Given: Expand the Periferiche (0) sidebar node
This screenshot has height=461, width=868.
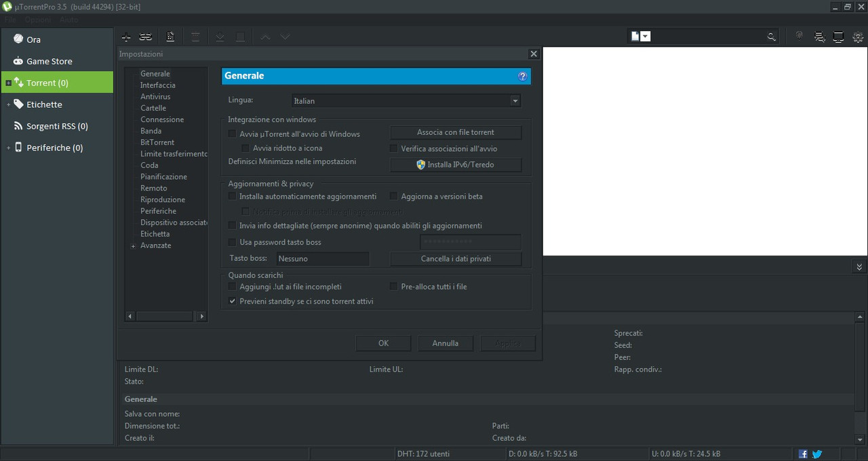Looking at the screenshot, I should 8,148.
